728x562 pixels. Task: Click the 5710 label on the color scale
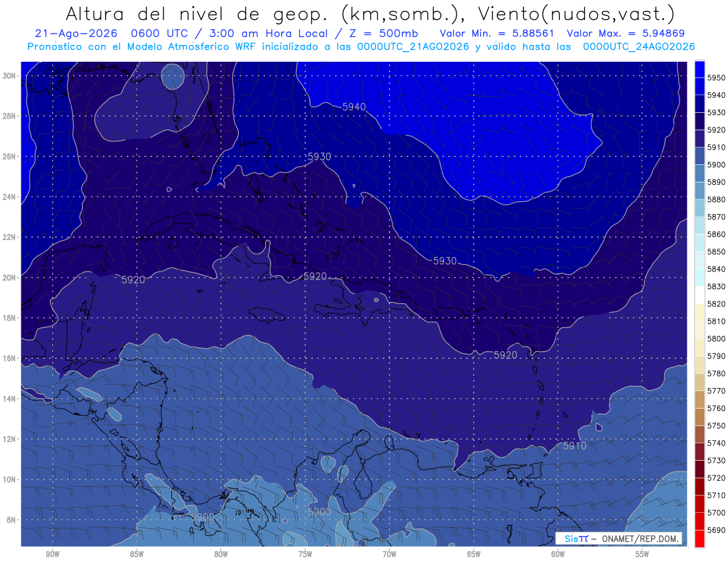716,495
